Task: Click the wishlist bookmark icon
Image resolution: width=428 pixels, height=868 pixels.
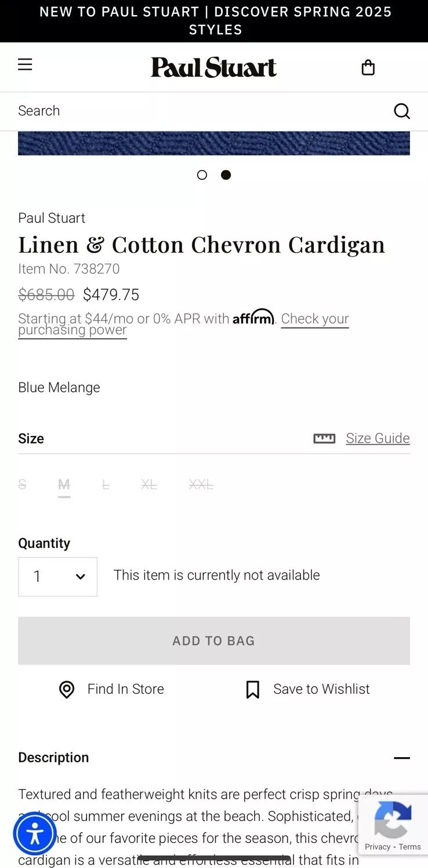Action: pyautogui.click(x=253, y=690)
